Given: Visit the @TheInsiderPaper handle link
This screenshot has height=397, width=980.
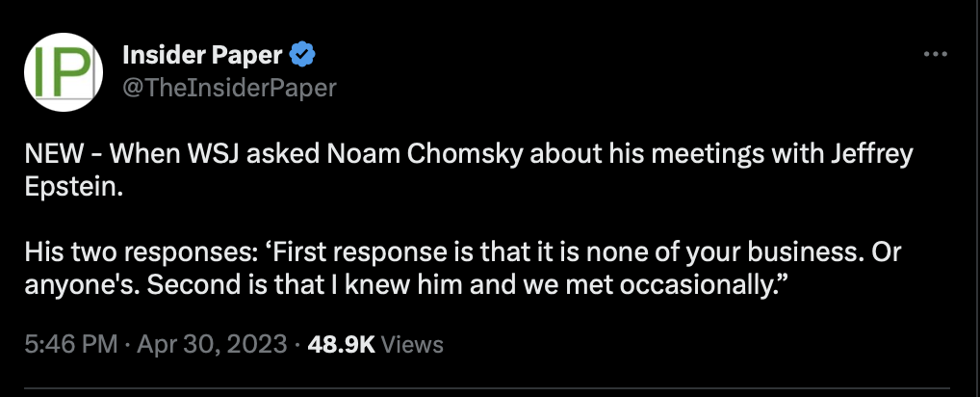Looking at the screenshot, I should click(229, 88).
